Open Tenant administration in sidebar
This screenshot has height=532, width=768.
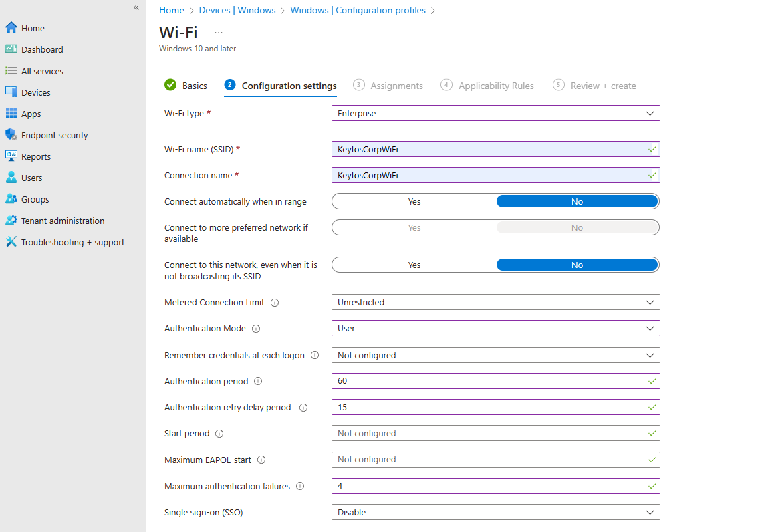pyautogui.click(x=63, y=221)
